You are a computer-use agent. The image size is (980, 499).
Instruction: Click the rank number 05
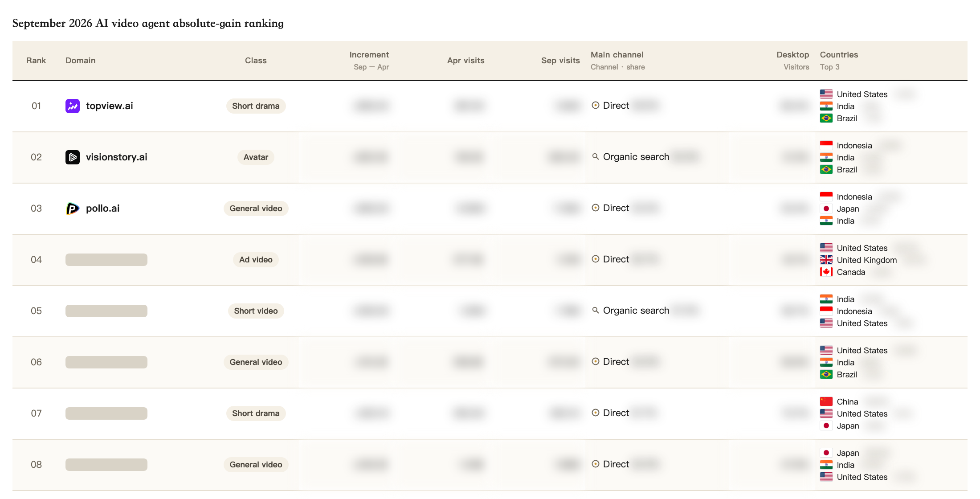36,311
